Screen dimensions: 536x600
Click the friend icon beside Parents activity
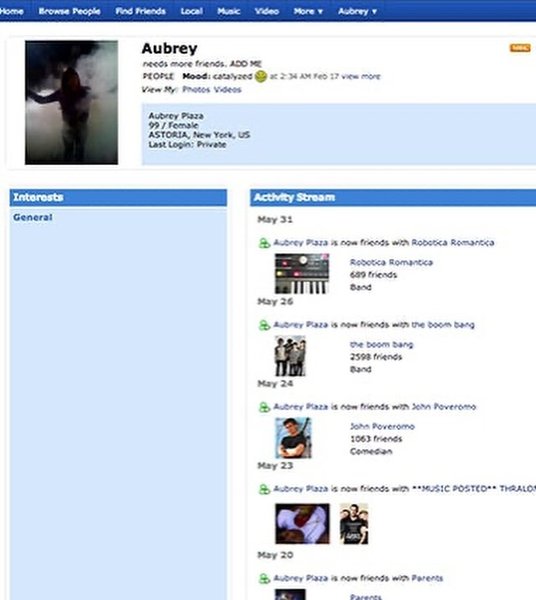264,579
